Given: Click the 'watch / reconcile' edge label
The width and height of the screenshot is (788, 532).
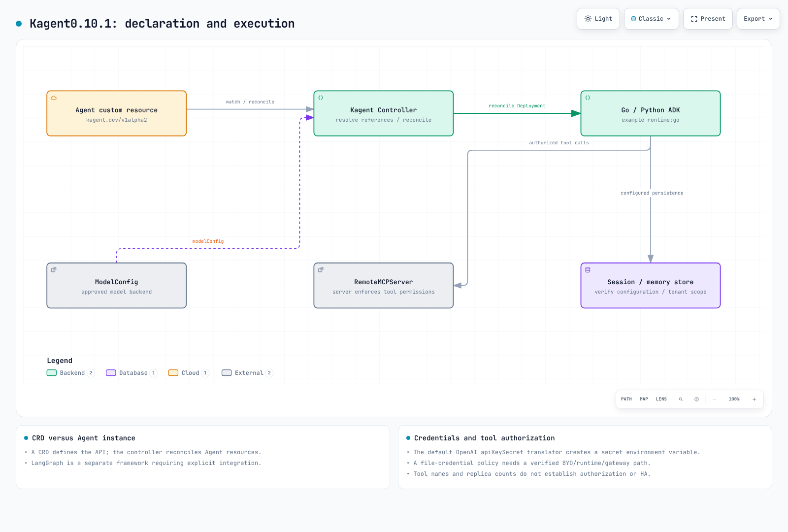Looking at the screenshot, I should pyautogui.click(x=250, y=102).
